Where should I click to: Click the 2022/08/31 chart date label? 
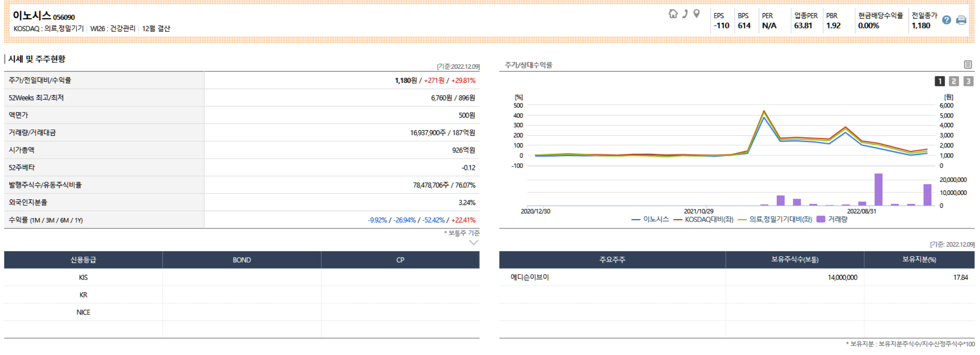862,211
